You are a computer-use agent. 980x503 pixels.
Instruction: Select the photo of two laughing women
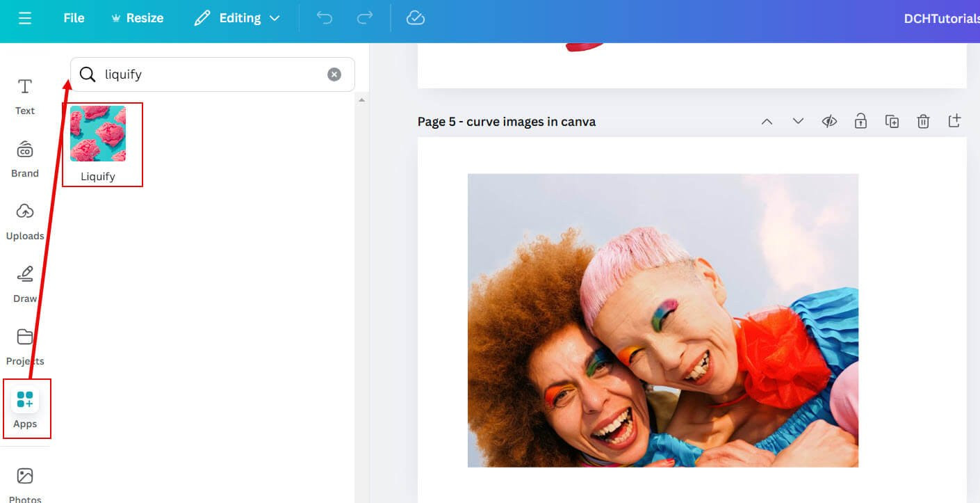pyautogui.click(x=663, y=320)
